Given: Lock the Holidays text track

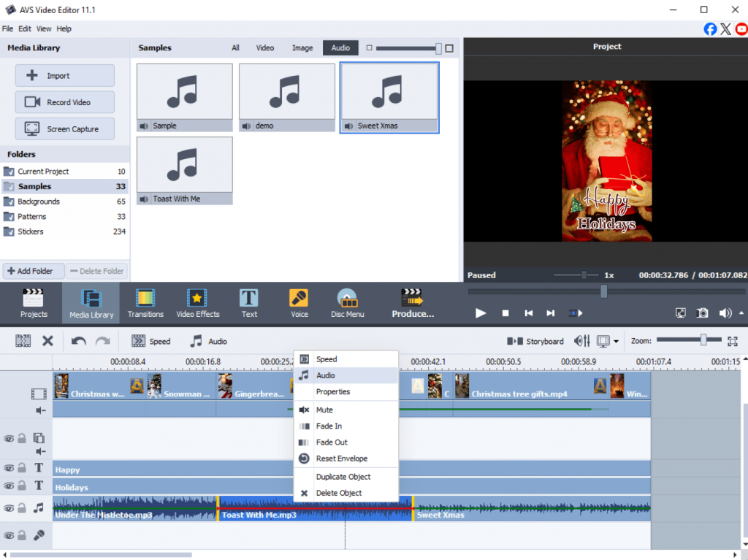Looking at the screenshot, I should point(22,486).
